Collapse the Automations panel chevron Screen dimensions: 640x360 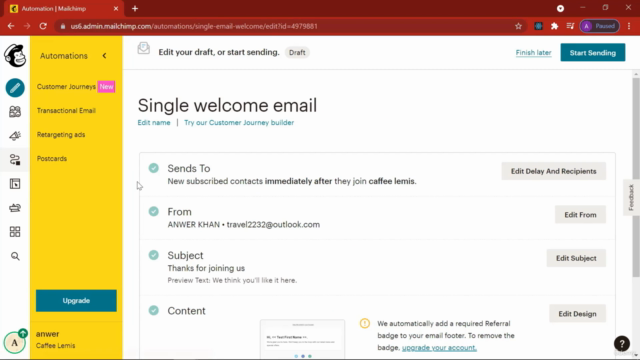(x=104, y=56)
